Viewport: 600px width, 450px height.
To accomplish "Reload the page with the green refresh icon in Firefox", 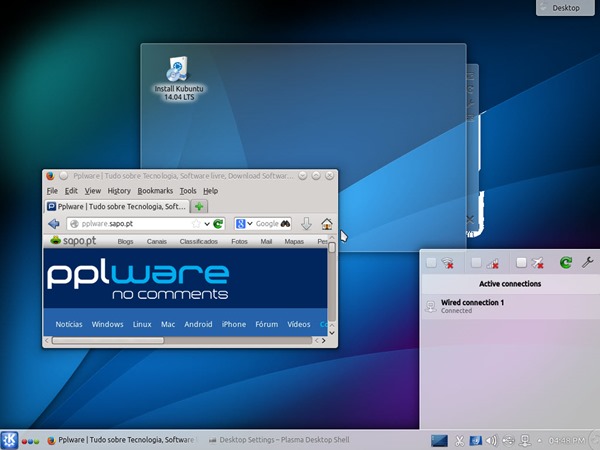I will 218,224.
